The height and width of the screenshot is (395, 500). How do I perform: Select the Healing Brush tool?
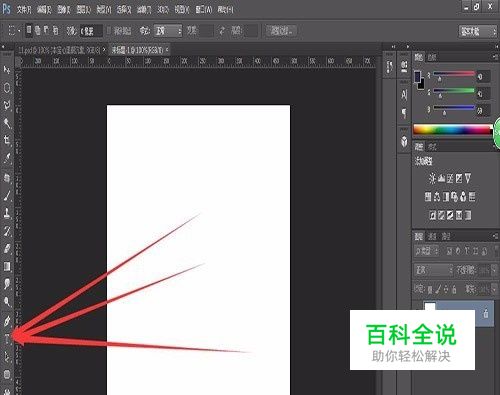tap(7, 177)
